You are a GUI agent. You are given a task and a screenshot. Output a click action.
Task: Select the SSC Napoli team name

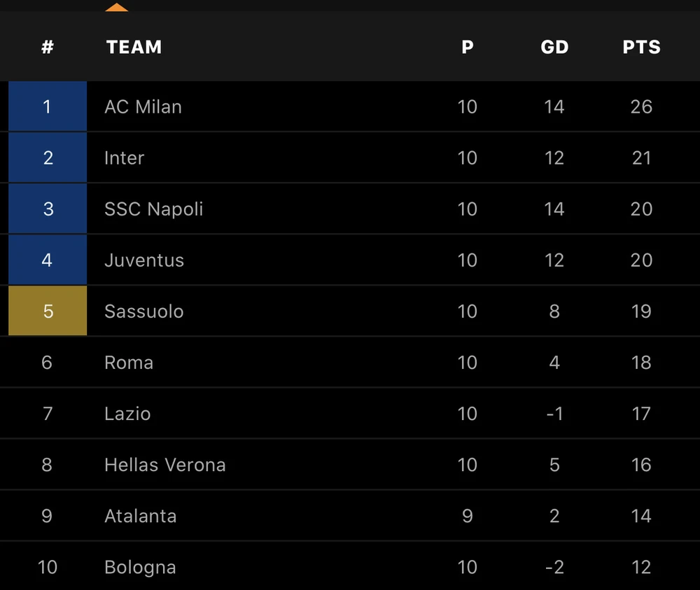(x=153, y=209)
